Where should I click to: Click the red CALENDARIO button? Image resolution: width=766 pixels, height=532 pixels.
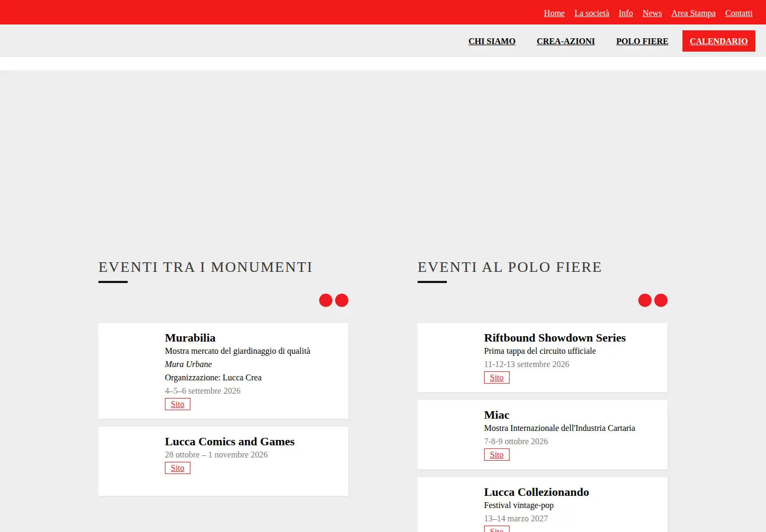(719, 41)
